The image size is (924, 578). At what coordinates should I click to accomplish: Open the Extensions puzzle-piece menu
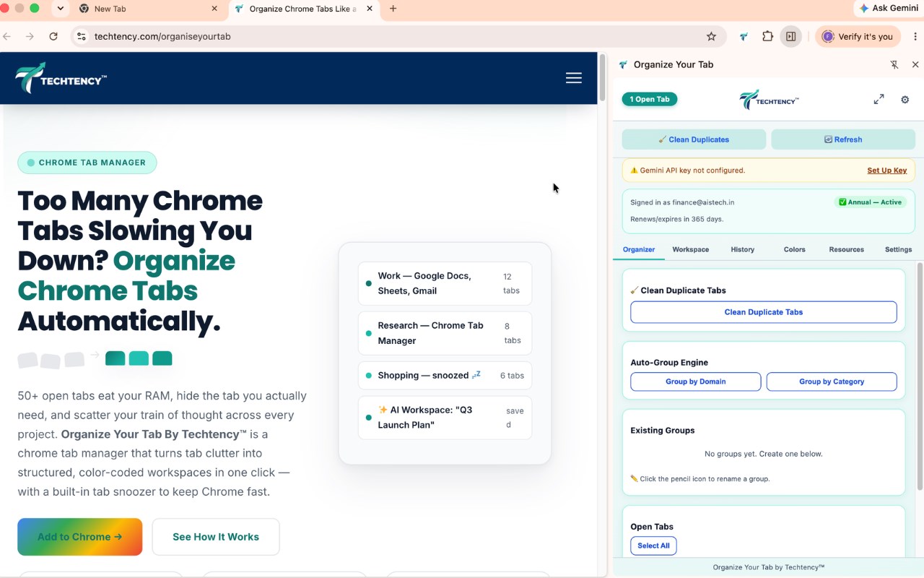click(767, 36)
